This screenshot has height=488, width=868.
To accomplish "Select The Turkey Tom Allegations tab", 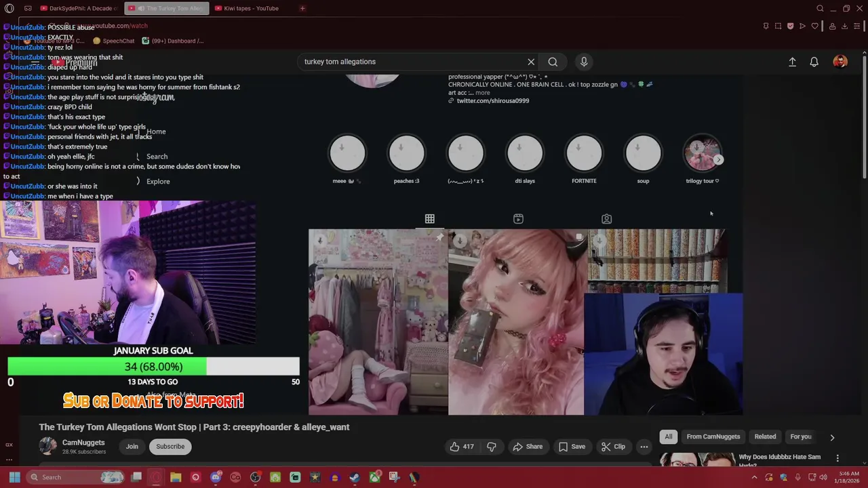I will 166,8.
